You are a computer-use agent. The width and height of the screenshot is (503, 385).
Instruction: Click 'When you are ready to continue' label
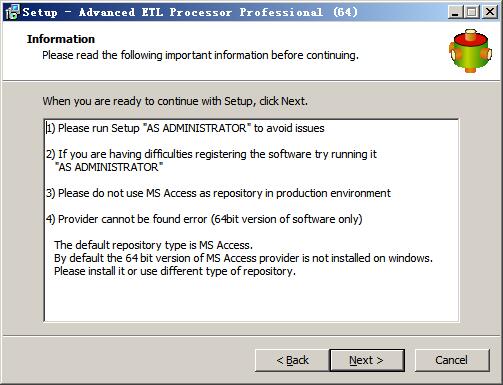pyautogui.click(x=175, y=101)
